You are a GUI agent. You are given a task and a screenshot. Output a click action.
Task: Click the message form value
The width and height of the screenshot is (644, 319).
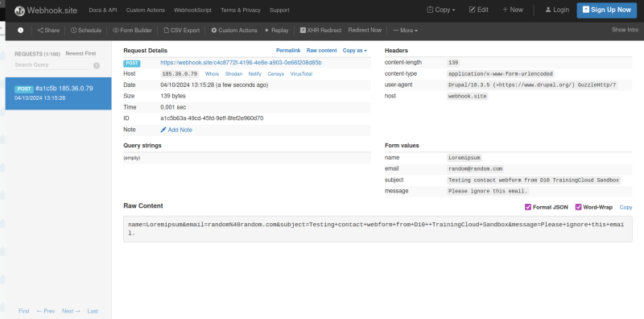[x=488, y=191]
